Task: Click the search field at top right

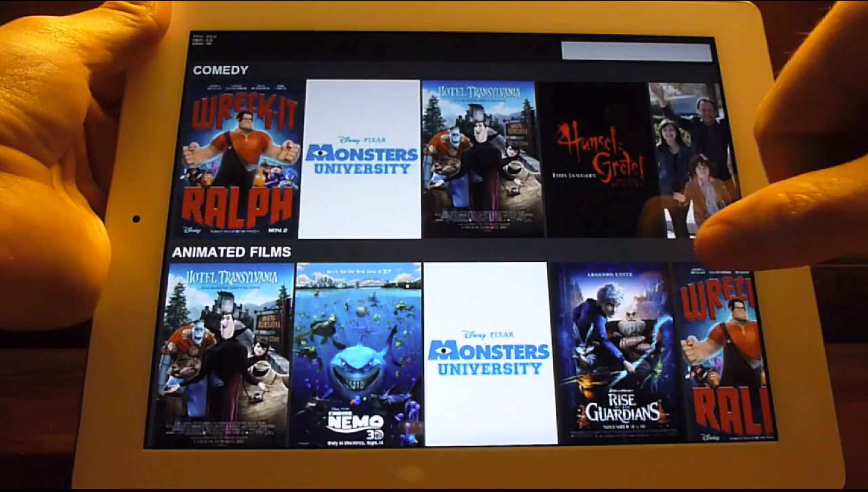Action: [x=637, y=52]
